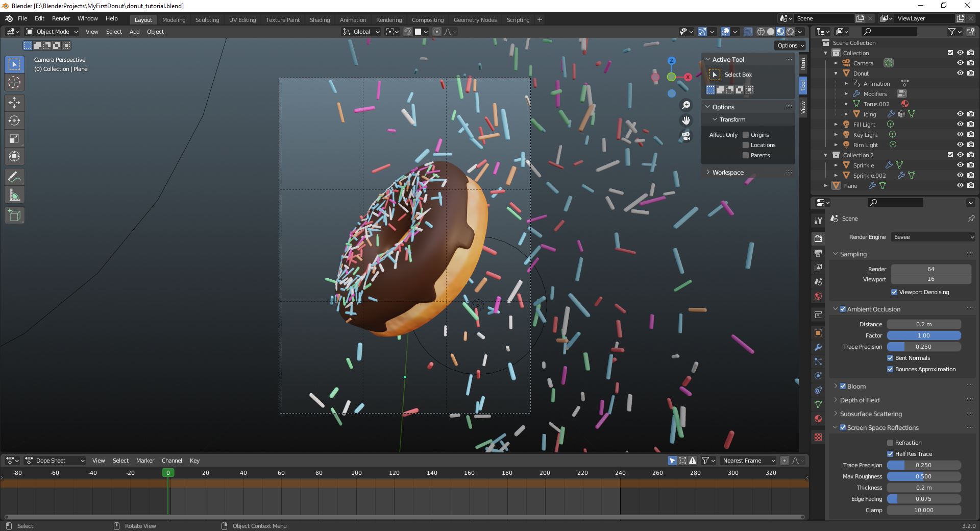Switch to rendered viewport shading
Viewport: 980px width, 531px height.
pos(790,32)
